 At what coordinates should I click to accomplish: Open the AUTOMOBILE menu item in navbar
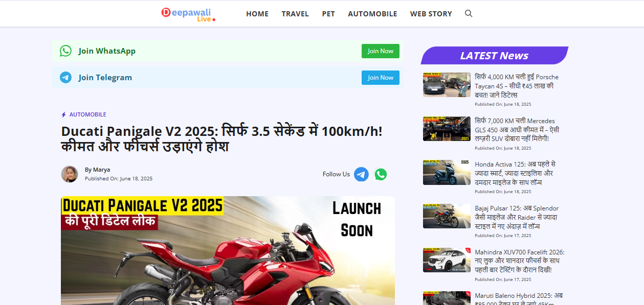pyautogui.click(x=372, y=14)
